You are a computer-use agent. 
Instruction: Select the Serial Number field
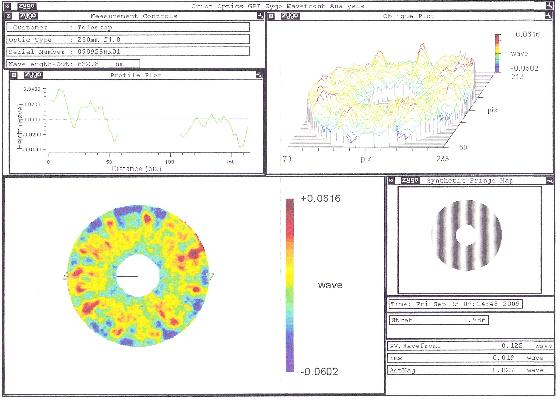(128, 51)
